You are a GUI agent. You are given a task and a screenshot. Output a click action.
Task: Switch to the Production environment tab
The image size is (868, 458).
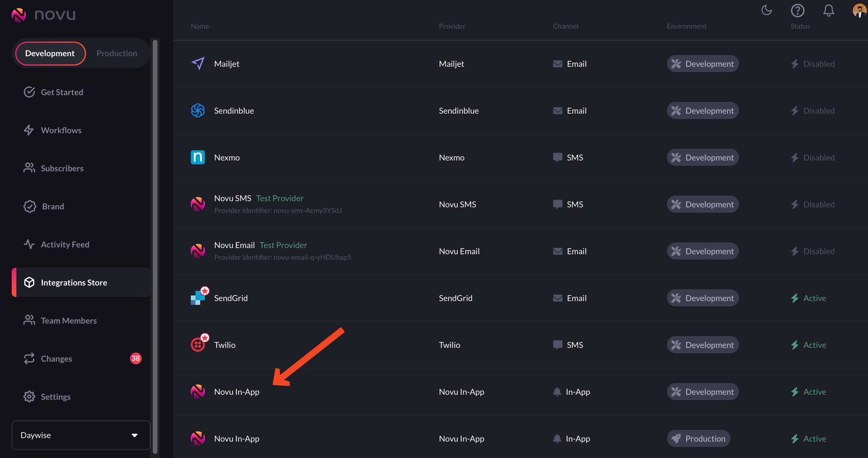pos(116,53)
